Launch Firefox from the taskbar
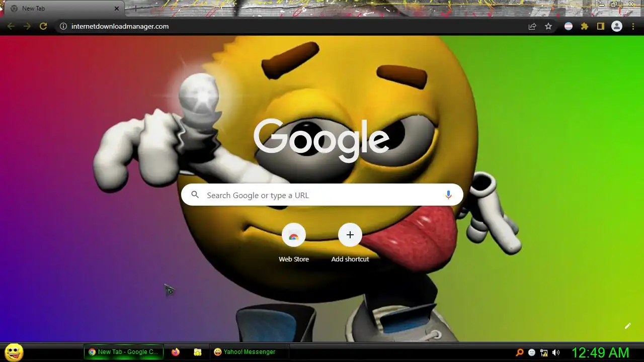Viewport: 644px width, 362px height. [175, 352]
